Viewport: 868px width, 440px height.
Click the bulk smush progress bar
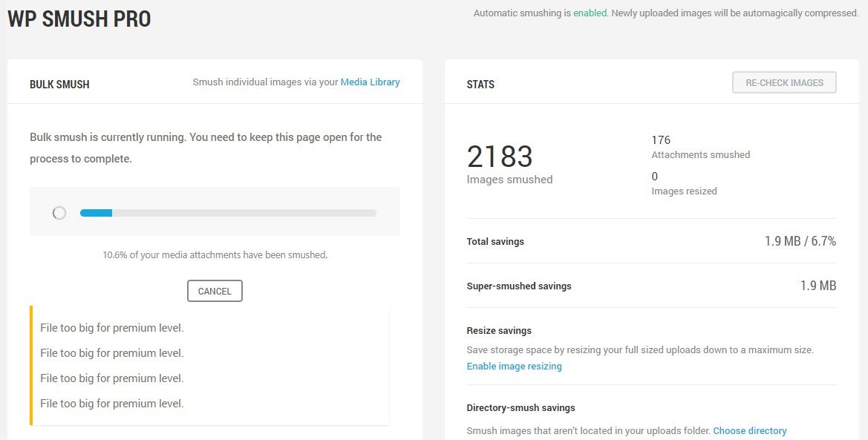[x=228, y=213]
